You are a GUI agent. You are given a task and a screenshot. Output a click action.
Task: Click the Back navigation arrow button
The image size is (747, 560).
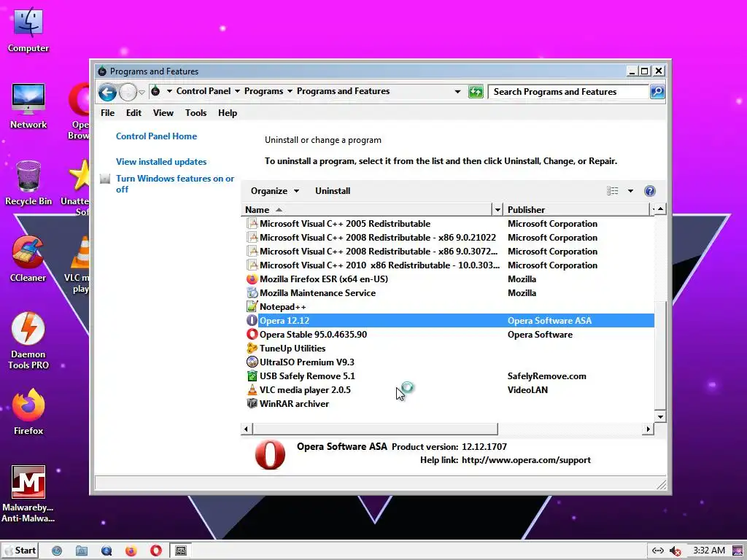tap(108, 92)
